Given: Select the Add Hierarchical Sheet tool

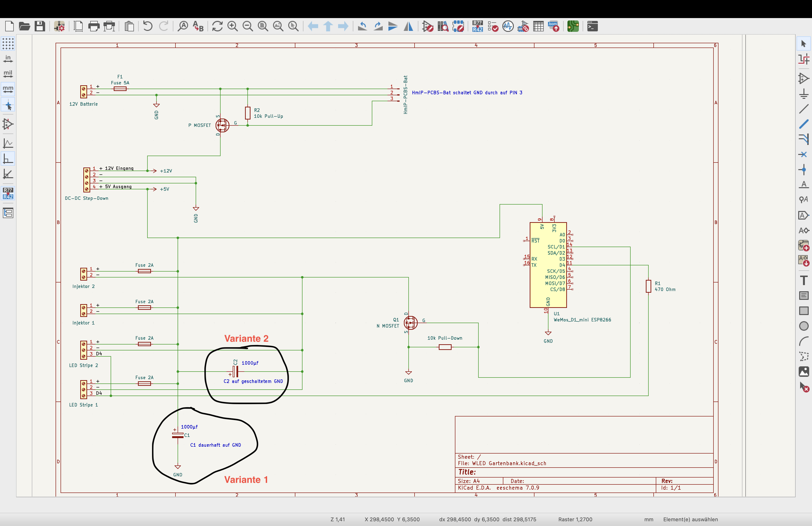Looking at the screenshot, I should pyautogui.click(x=803, y=246).
